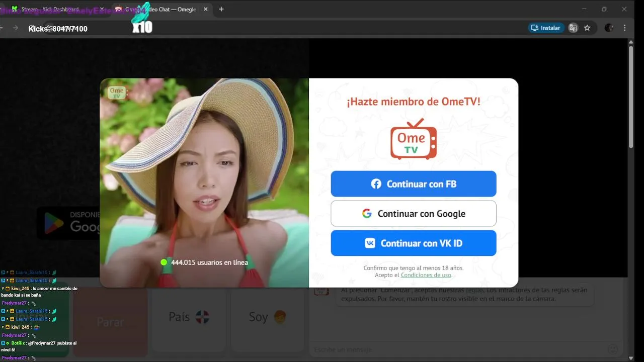This screenshot has width=644, height=362.
Task: Open the translate page icon
Action: [x=573, y=28]
